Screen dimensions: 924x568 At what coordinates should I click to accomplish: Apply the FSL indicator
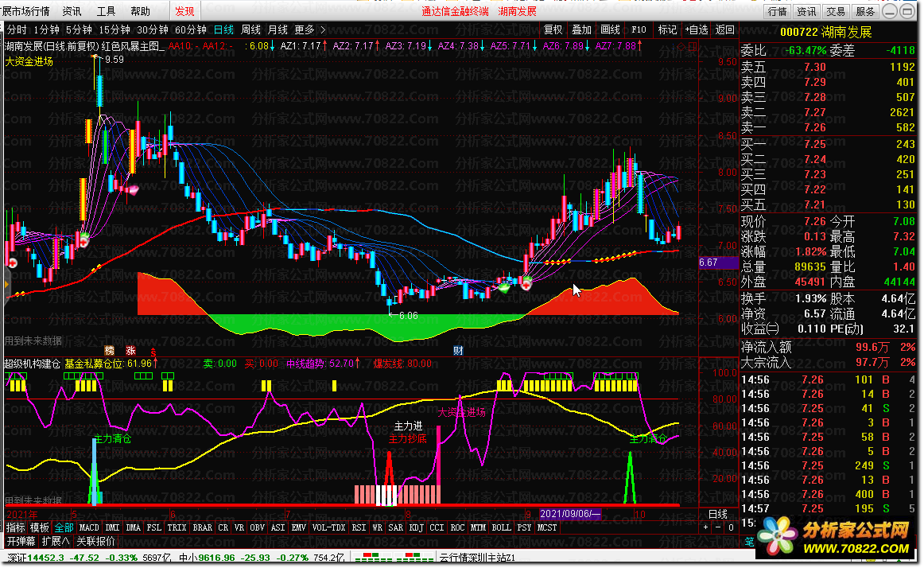pos(153,527)
